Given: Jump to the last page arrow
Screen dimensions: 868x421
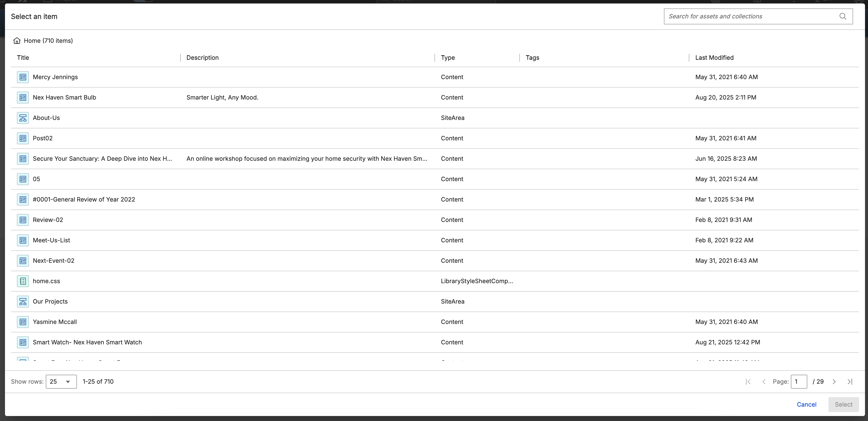Looking at the screenshot, I should [850, 382].
